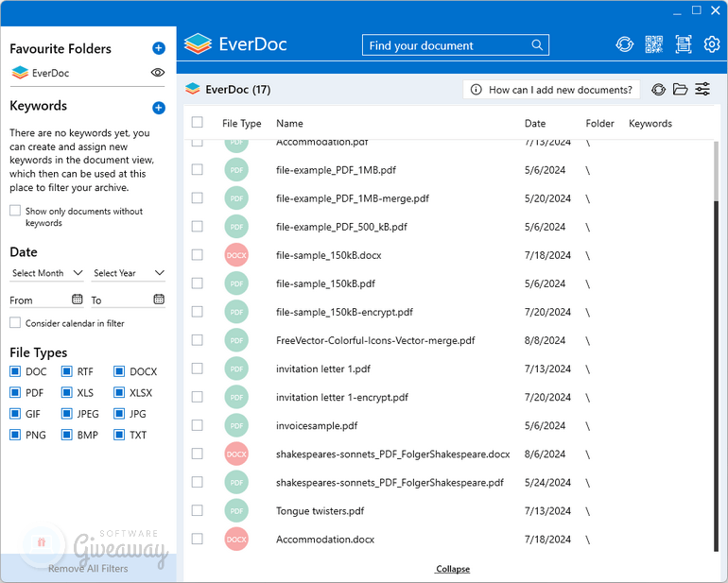Toggle the XLSX file type filter
728x583 pixels.
point(119,393)
